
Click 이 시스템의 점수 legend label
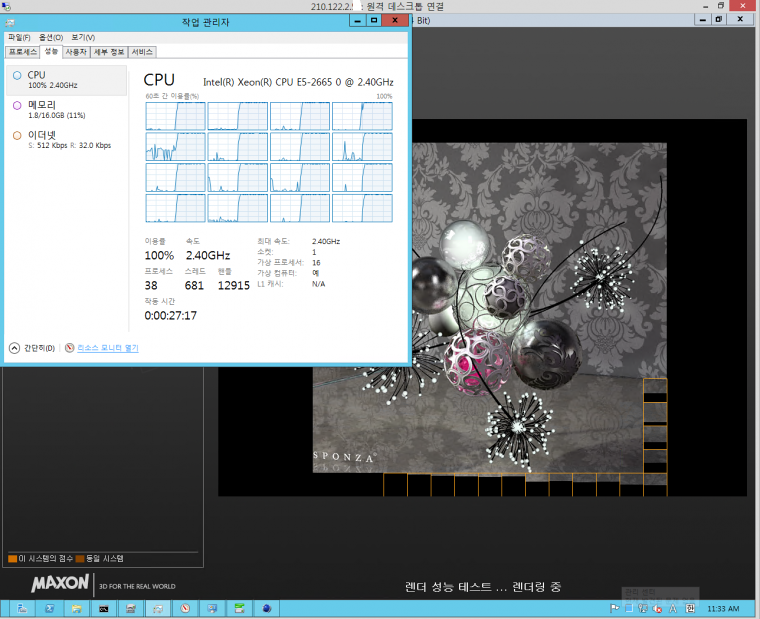[46, 558]
